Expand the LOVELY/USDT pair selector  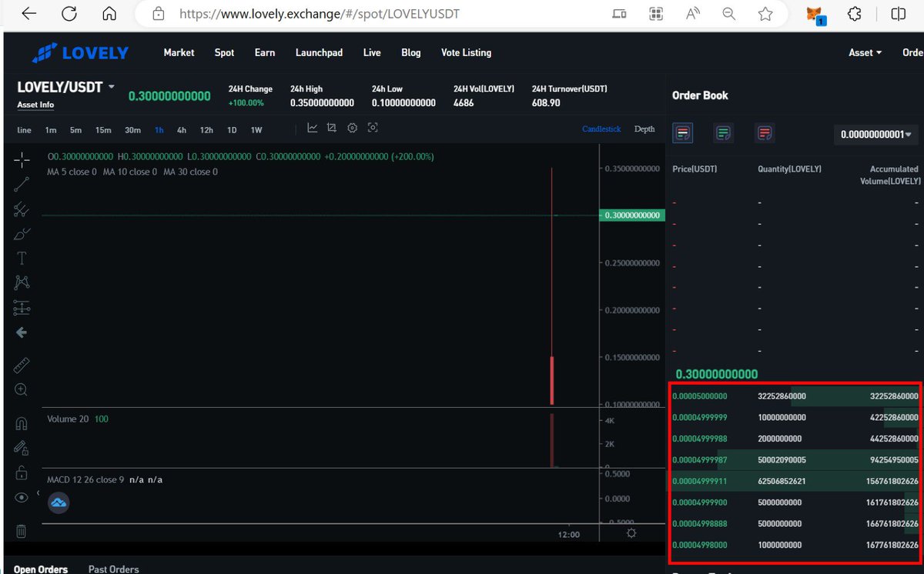110,87
